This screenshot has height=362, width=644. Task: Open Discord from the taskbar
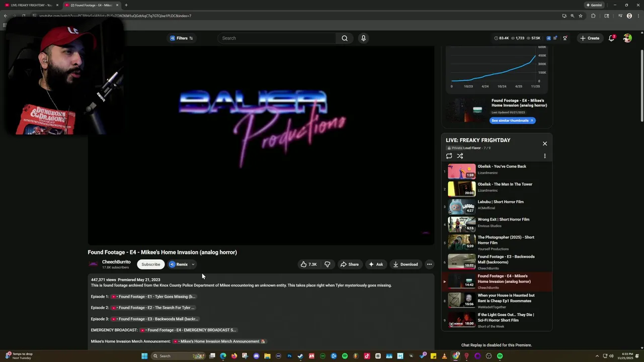[256, 356]
